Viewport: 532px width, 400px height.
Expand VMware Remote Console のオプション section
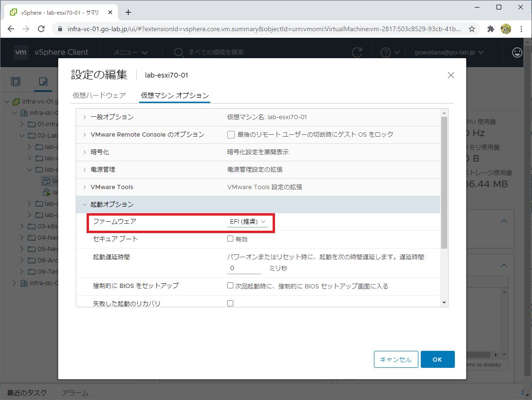pos(84,135)
